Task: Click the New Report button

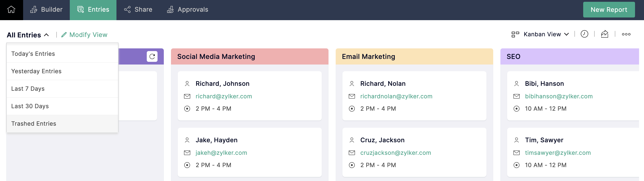Action: tap(609, 10)
